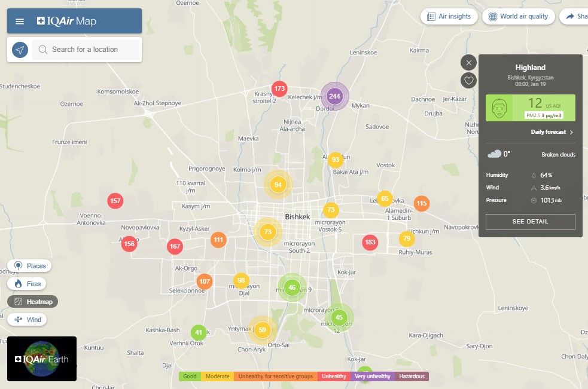Viewport: 588px width, 389px height.
Task: Toggle the Fires map layer
Action: coord(28,284)
